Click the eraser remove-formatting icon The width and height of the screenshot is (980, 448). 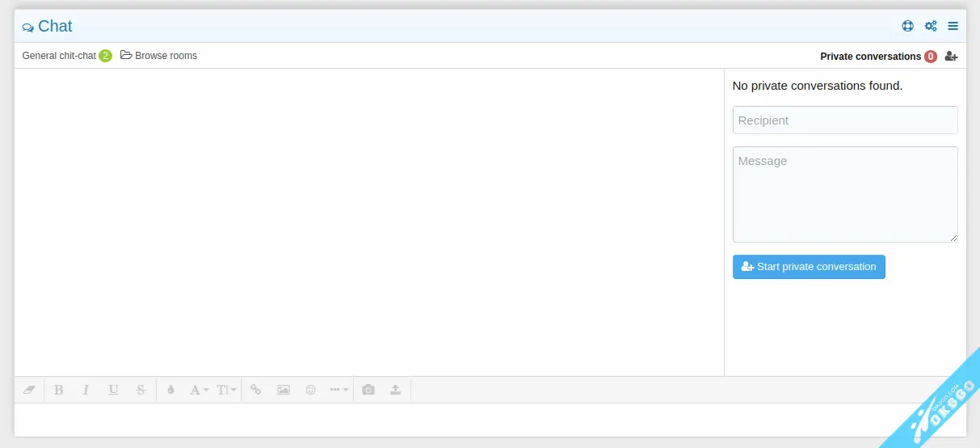coord(30,390)
